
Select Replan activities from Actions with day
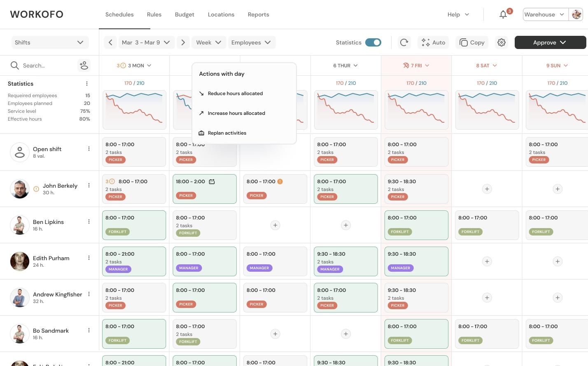227,133
